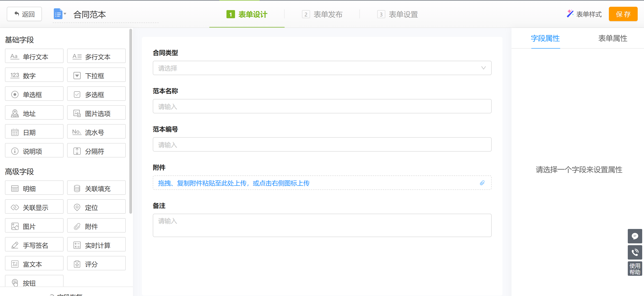Add 定位 location field
The height and width of the screenshot is (296, 644).
96,207
